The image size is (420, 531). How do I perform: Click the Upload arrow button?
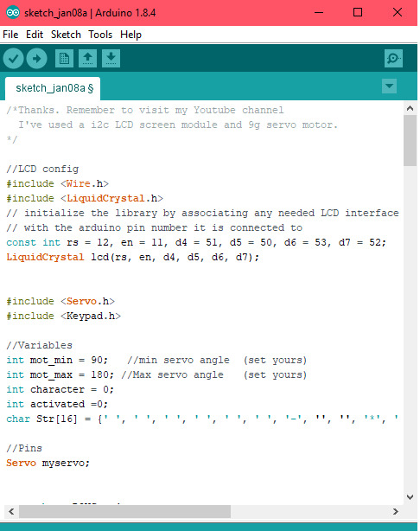tap(36, 59)
